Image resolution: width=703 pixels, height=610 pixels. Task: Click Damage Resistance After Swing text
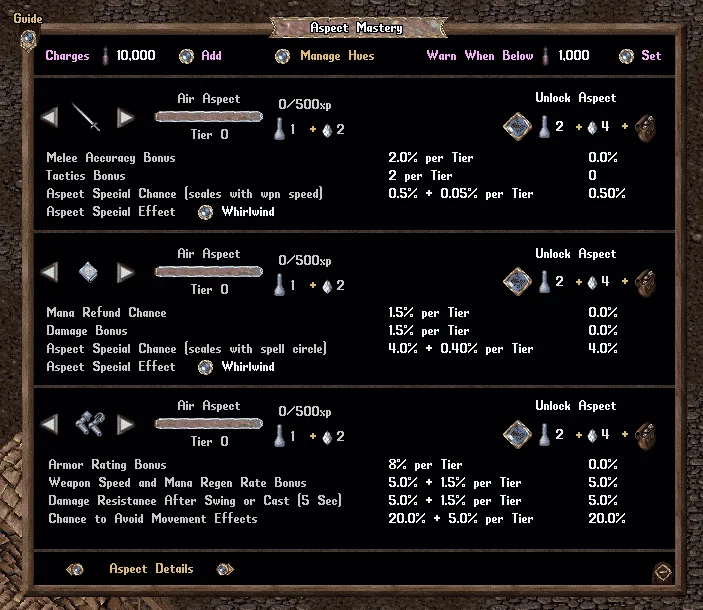[x=195, y=501]
